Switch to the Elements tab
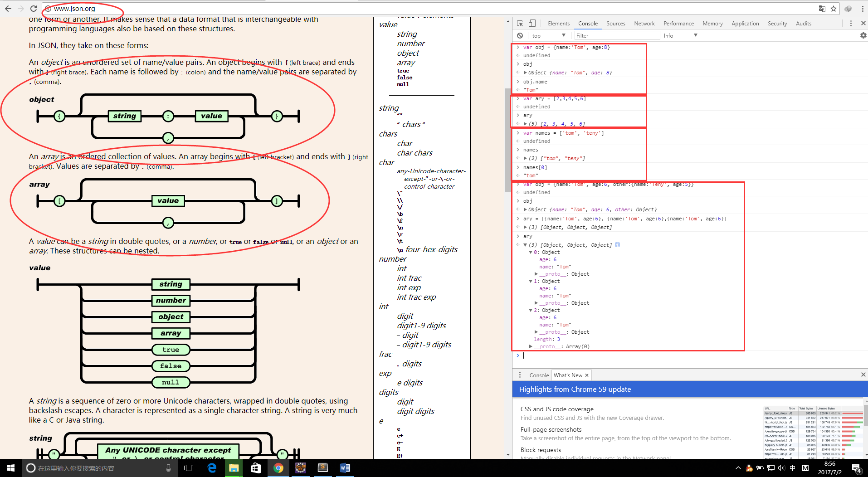The width and height of the screenshot is (868, 477). pyautogui.click(x=558, y=23)
